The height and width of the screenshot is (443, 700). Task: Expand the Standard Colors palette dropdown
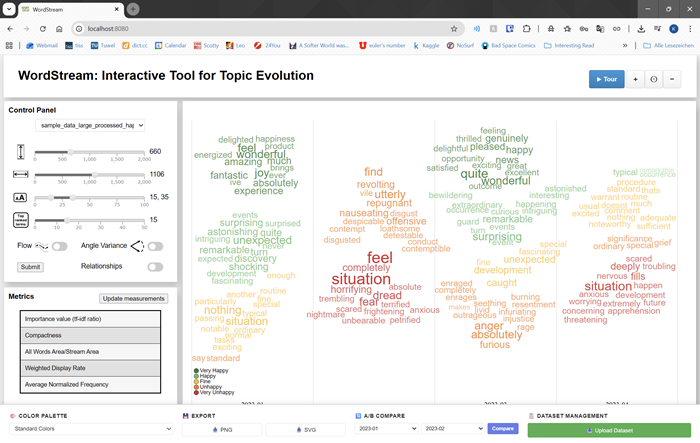(91, 428)
